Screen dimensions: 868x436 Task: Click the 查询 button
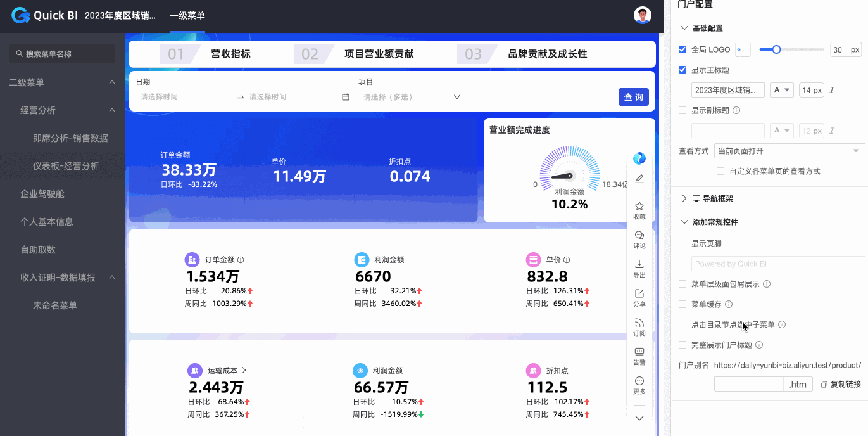pos(634,97)
